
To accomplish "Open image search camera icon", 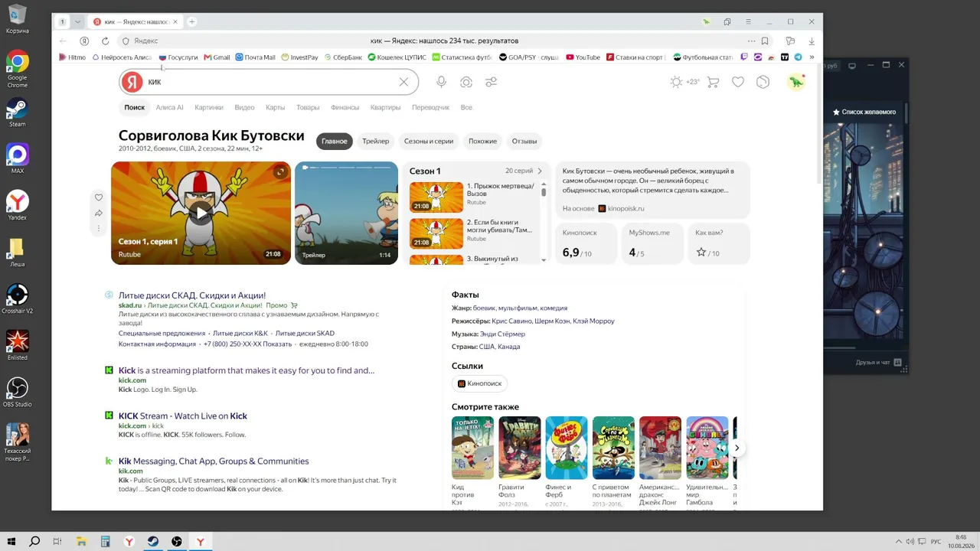I will tap(466, 82).
